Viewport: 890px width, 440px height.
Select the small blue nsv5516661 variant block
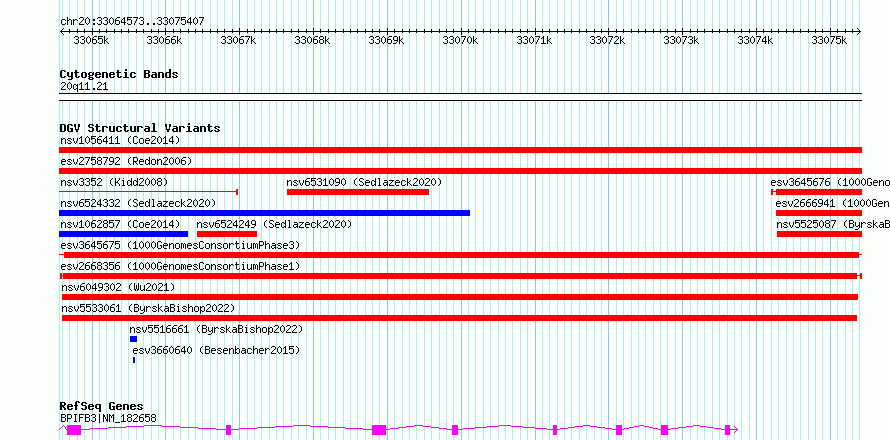point(133,339)
